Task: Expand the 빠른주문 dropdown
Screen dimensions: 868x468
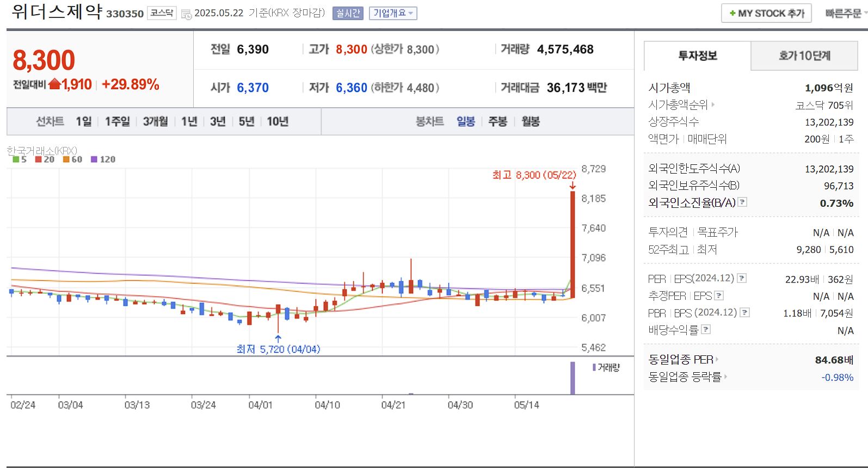Action: (845, 13)
